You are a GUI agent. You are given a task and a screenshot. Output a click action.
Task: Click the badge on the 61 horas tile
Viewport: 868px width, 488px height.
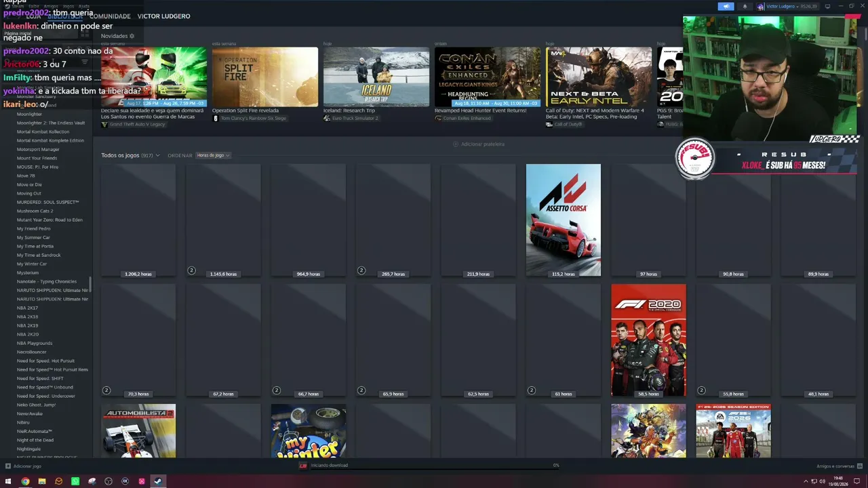pyautogui.click(x=532, y=390)
